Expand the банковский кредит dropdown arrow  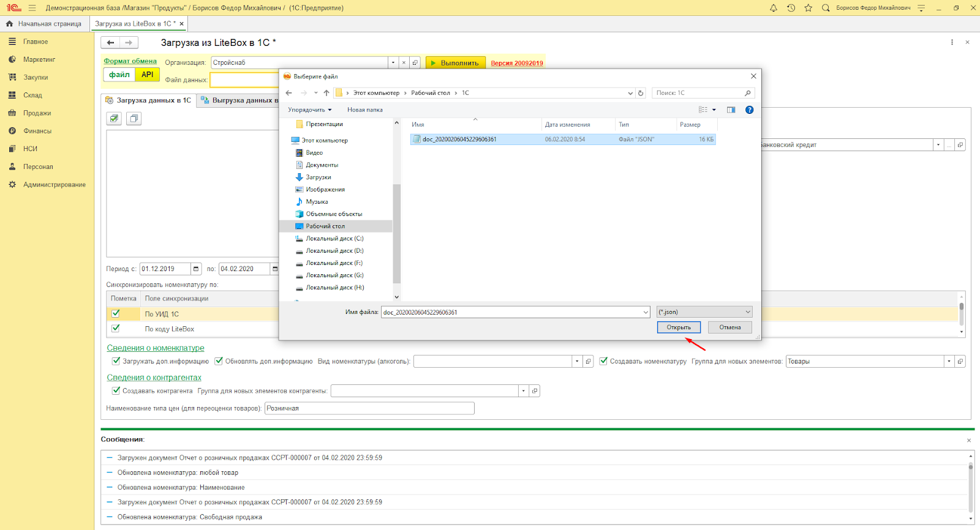coord(938,145)
